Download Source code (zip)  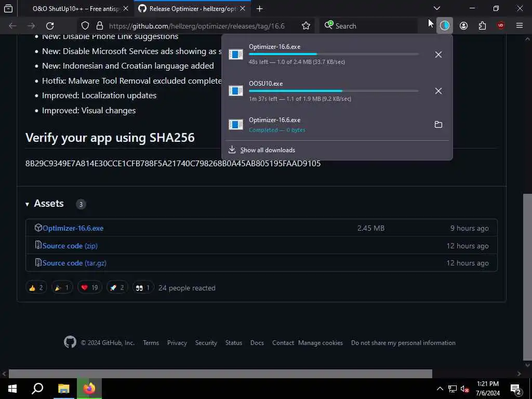coord(70,246)
